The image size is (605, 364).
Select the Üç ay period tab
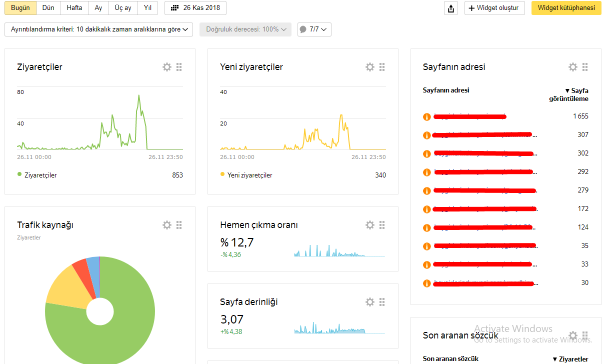click(123, 8)
